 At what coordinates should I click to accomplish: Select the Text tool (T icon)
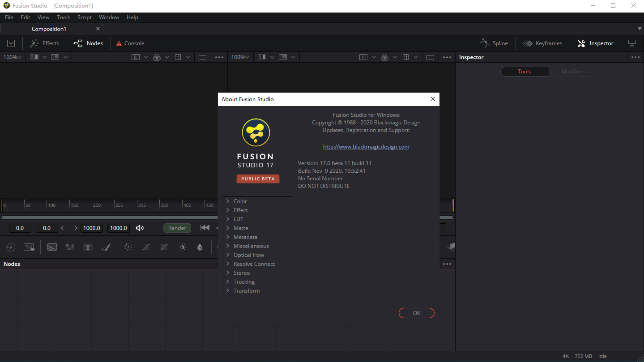tap(88, 247)
